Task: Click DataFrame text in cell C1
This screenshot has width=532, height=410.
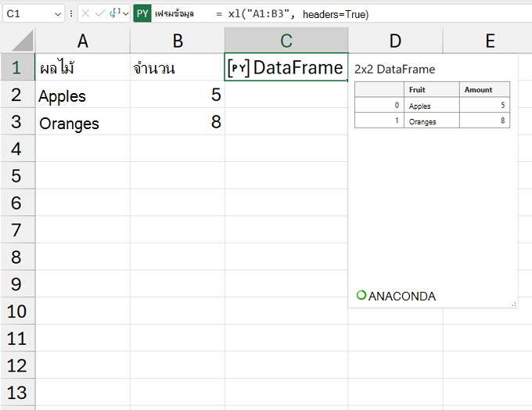Action: 298,67
